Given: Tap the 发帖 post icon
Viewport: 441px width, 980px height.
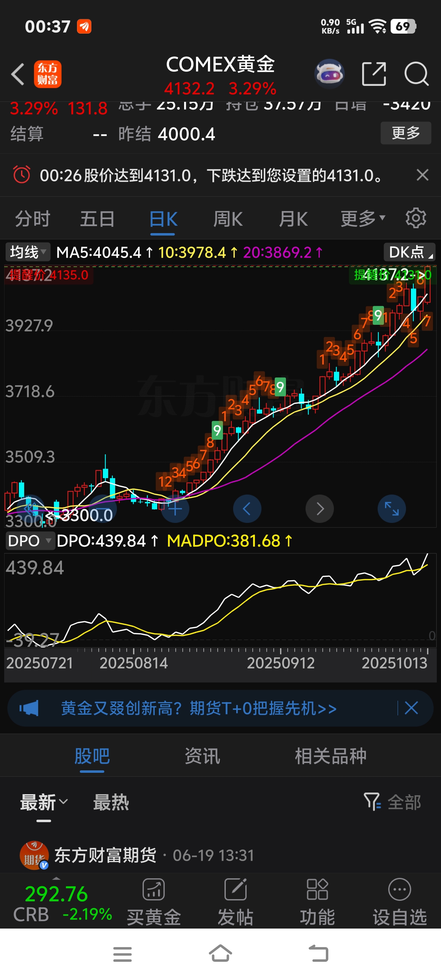Looking at the screenshot, I should pyautogui.click(x=235, y=902).
